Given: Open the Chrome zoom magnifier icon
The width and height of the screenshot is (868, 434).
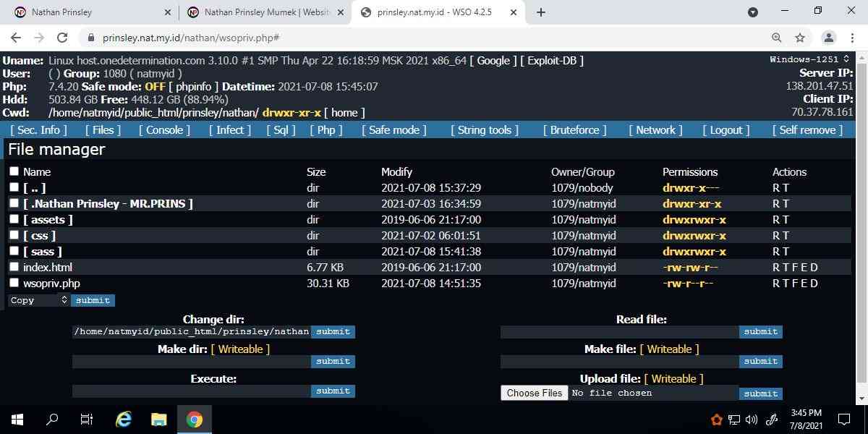Looking at the screenshot, I should pyautogui.click(x=777, y=38).
